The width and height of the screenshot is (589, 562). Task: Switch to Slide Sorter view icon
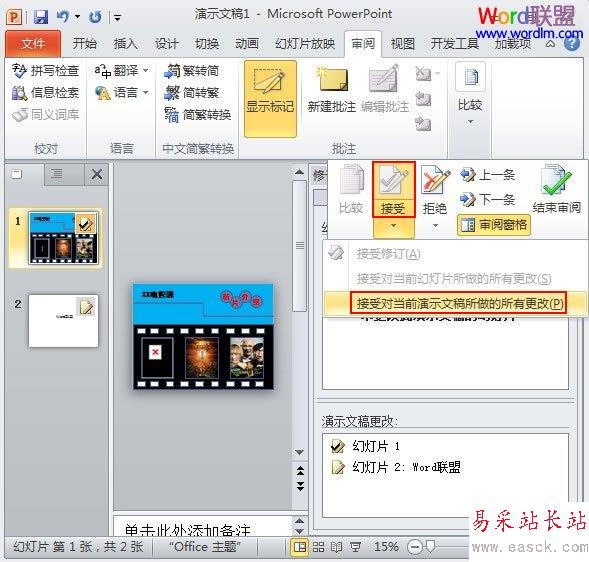pyautogui.click(x=319, y=547)
